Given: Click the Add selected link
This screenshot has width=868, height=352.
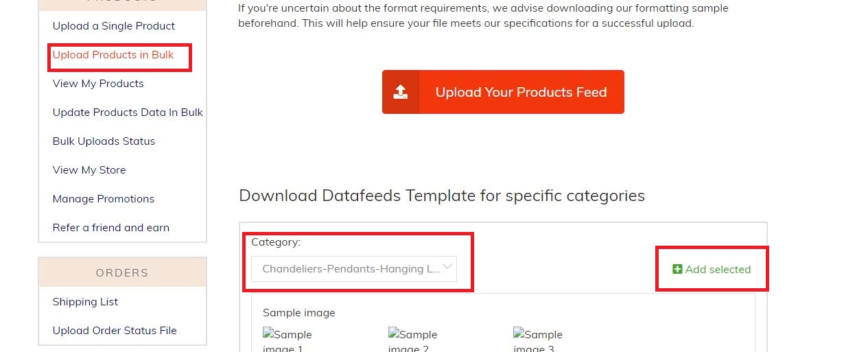Looking at the screenshot, I should [712, 269].
